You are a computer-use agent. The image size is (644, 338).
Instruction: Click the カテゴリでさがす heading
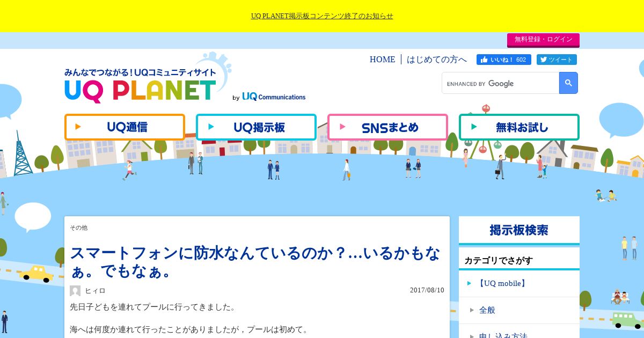pos(499,261)
